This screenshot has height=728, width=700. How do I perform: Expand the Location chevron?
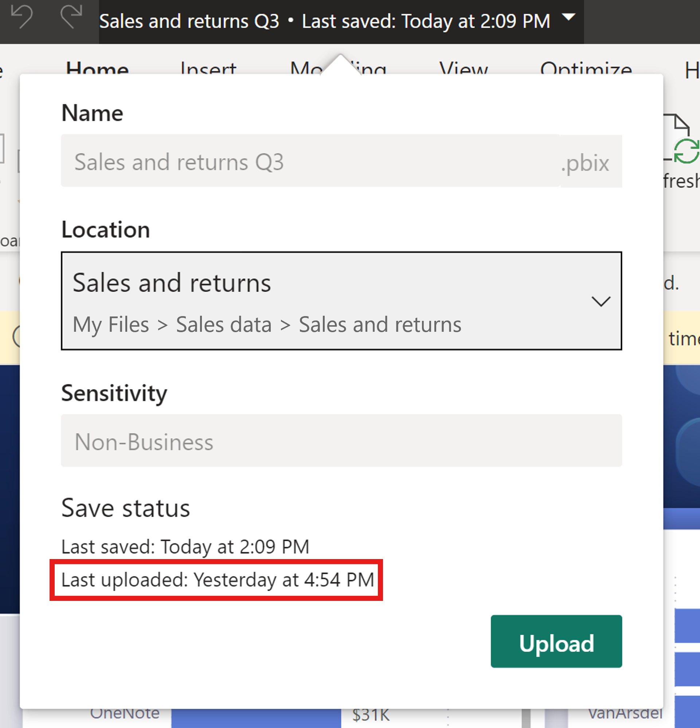pyautogui.click(x=602, y=302)
